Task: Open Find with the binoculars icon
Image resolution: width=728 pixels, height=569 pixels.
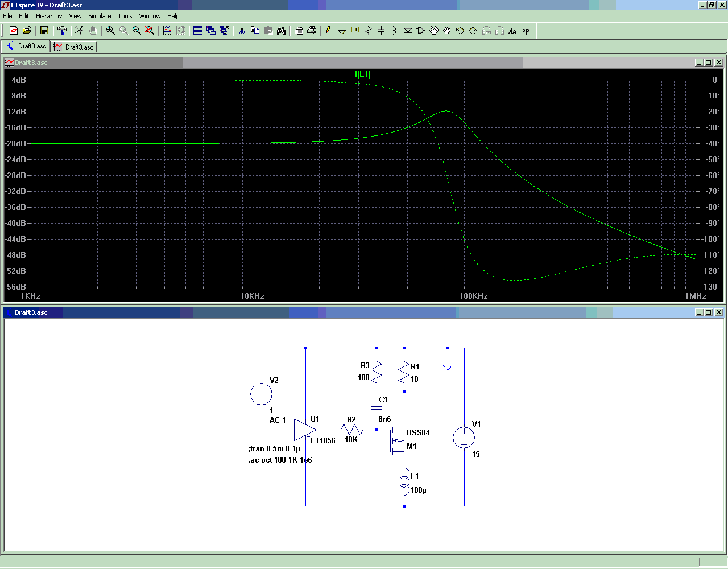Action: tap(281, 31)
